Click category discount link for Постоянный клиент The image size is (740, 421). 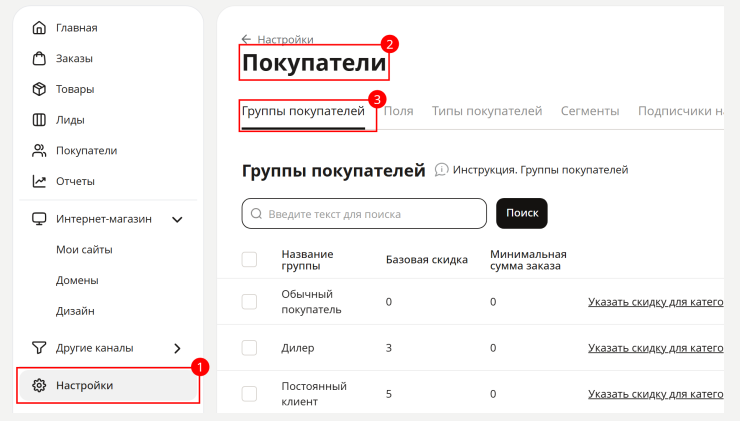point(656,394)
